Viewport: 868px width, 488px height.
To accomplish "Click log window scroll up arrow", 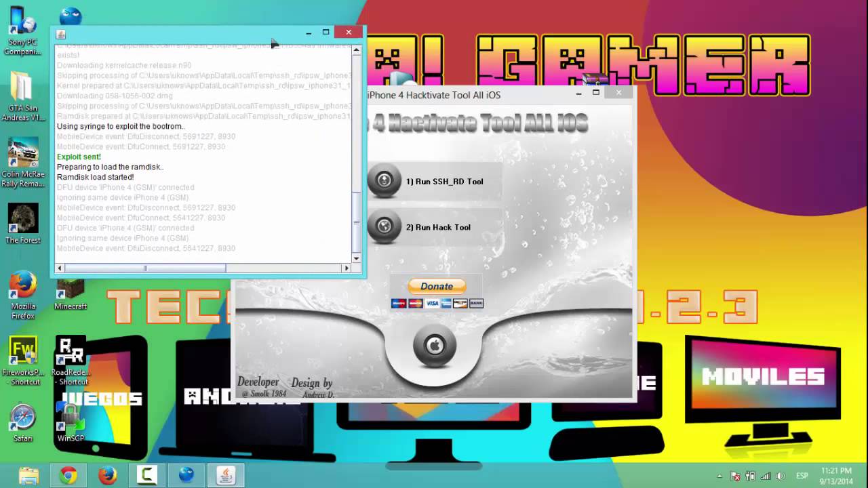I will click(356, 50).
